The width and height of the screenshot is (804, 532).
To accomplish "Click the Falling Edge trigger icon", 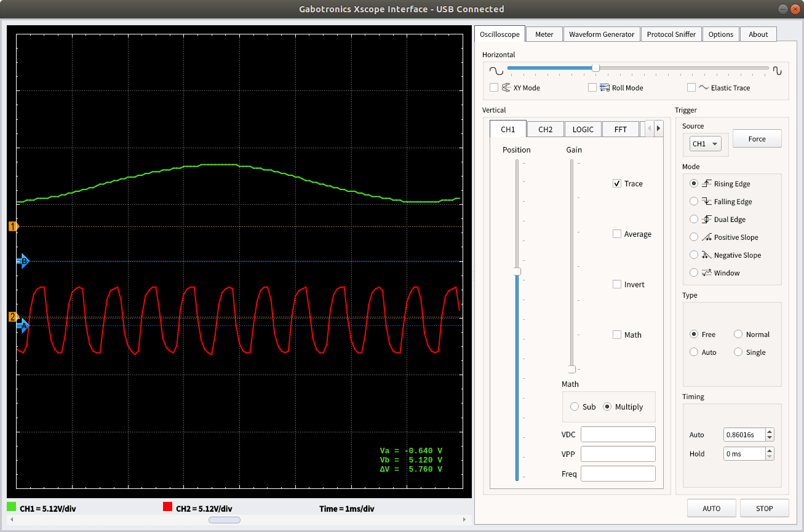I will pos(707,201).
